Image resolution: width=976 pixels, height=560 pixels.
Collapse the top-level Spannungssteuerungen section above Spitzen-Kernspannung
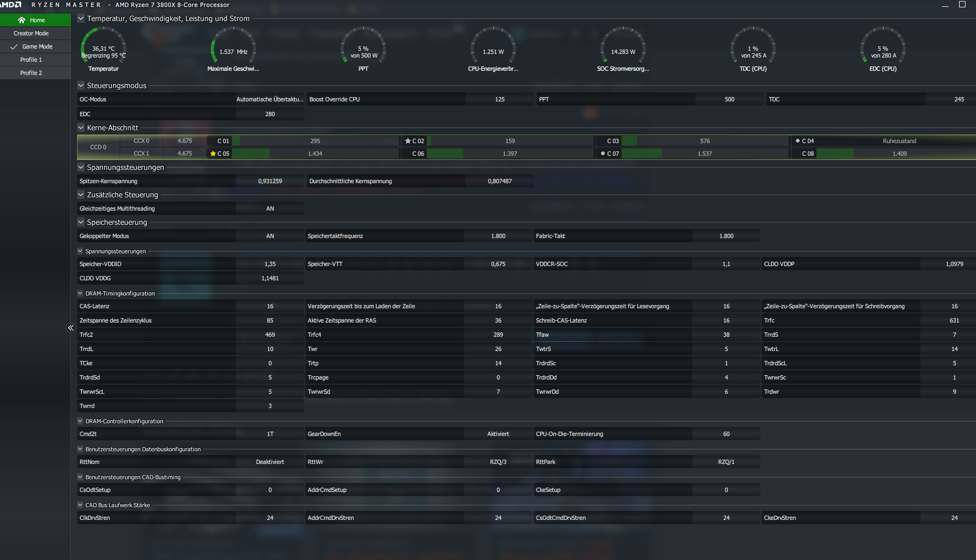click(81, 167)
